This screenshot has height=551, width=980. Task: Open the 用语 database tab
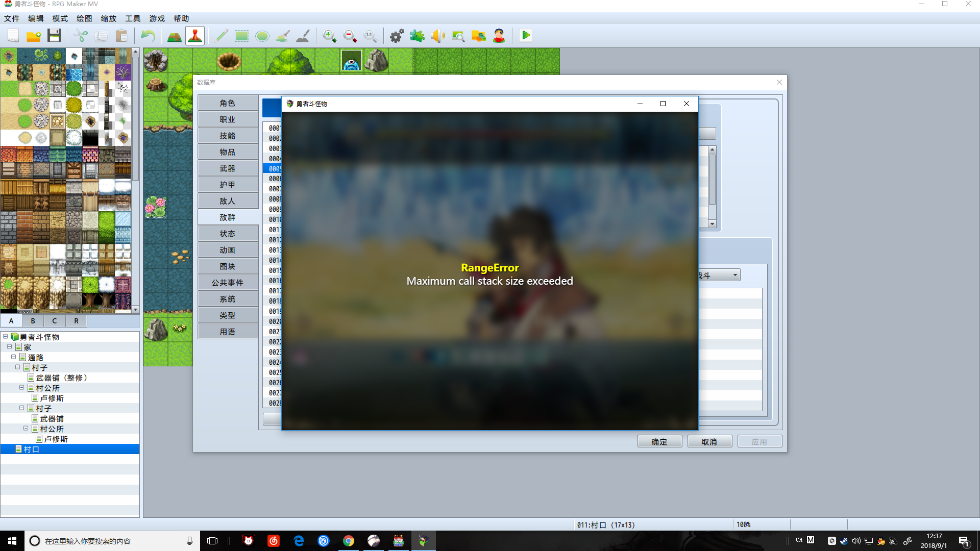tap(228, 332)
